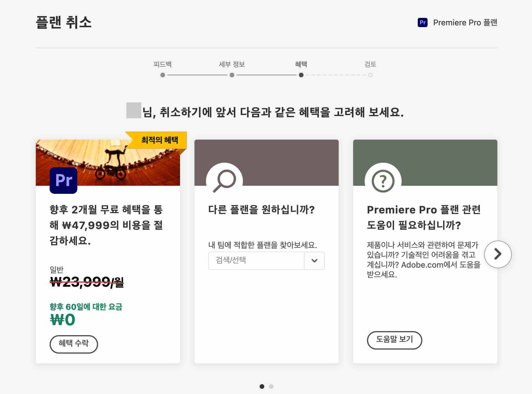Image resolution: width=532 pixels, height=394 pixels.
Task: Open the 검색/선택 plan dropdown arrow
Action: [314, 260]
